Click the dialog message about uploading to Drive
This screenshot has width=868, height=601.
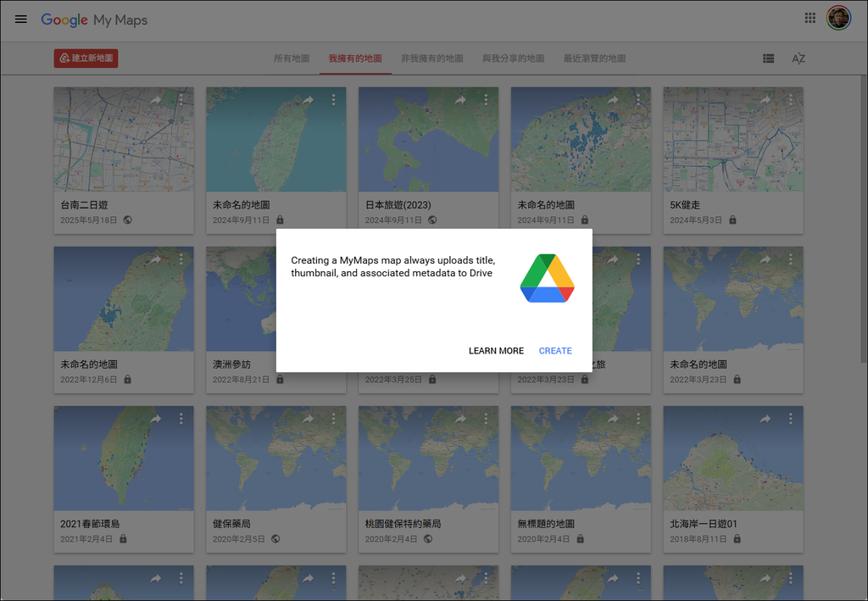pyautogui.click(x=393, y=266)
